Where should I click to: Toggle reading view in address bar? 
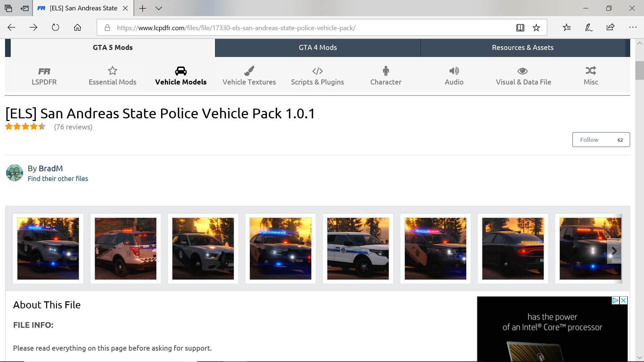tap(520, 27)
